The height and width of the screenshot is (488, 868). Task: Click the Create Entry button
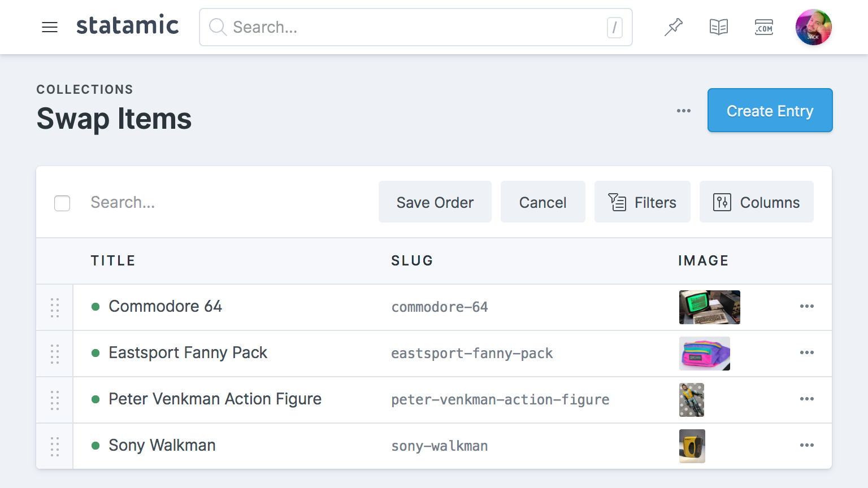click(x=770, y=111)
